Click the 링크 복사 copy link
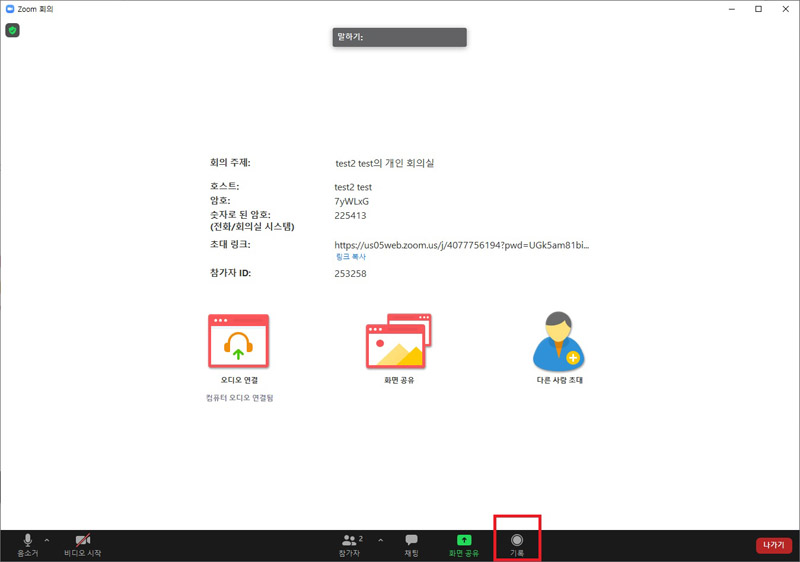 point(349,257)
